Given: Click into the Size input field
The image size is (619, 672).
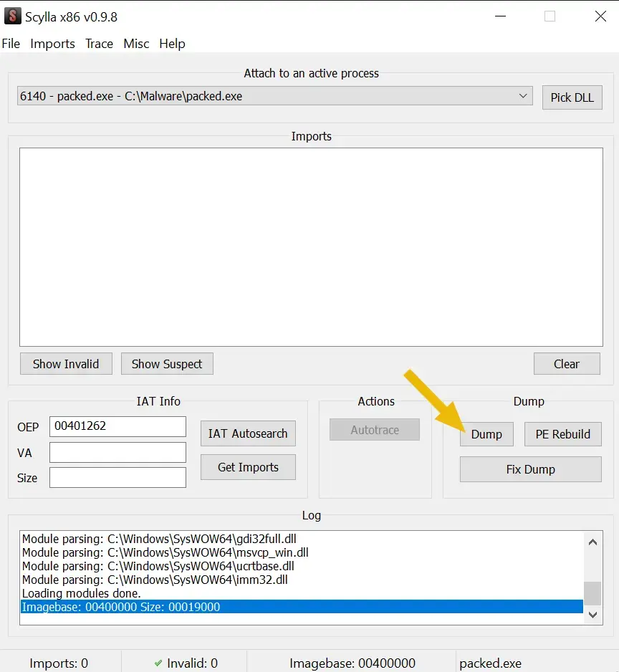Looking at the screenshot, I should pos(117,477).
